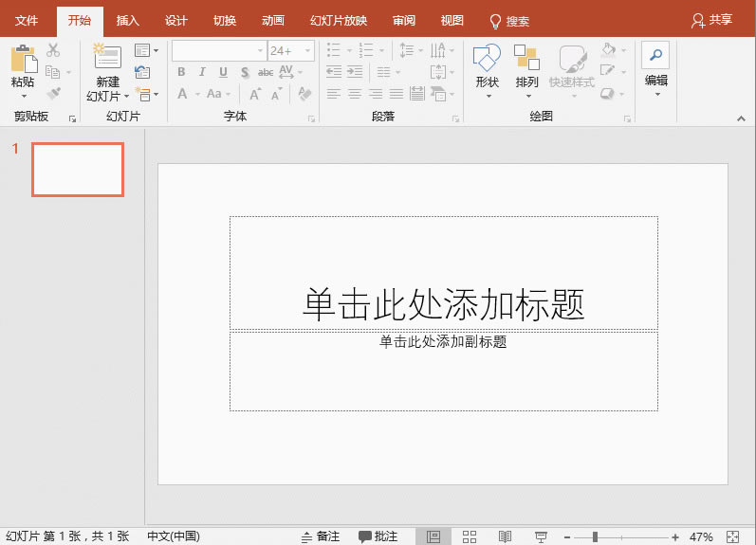Click the Justify alignment icon
This screenshot has height=545, width=756.
[396, 94]
